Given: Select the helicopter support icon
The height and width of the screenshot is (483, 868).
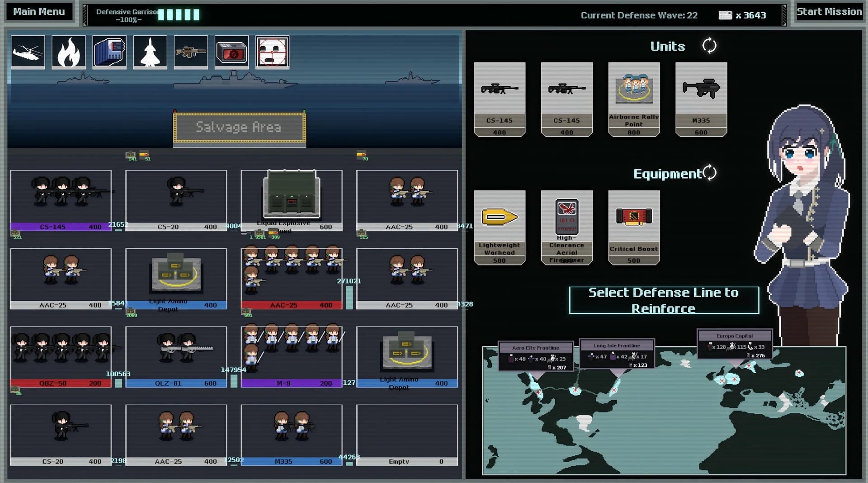Looking at the screenshot, I should (x=28, y=52).
